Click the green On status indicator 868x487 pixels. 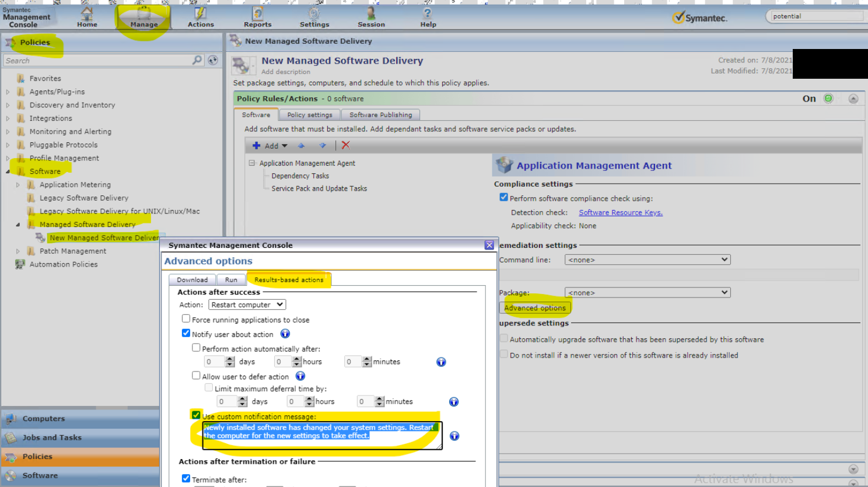[x=828, y=99]
